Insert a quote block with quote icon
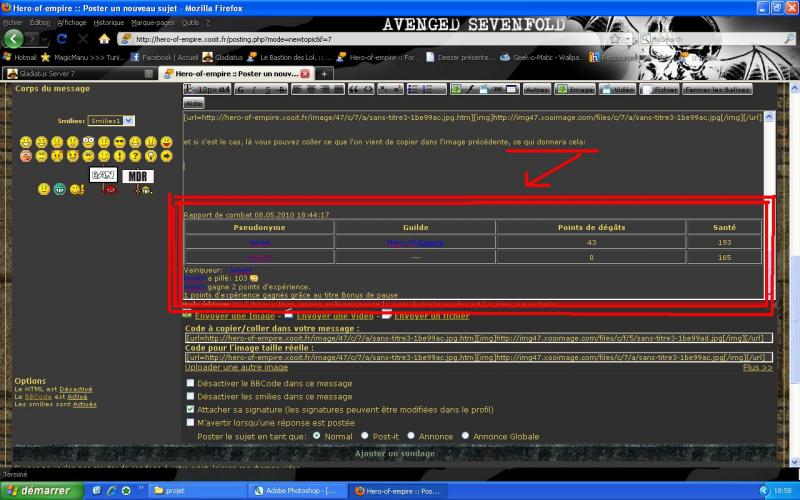800x500 pixels. [354, 89]
